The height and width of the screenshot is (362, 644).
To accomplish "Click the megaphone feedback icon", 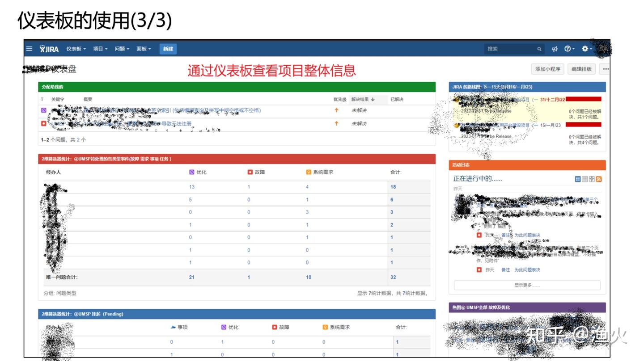I will 555,49.
